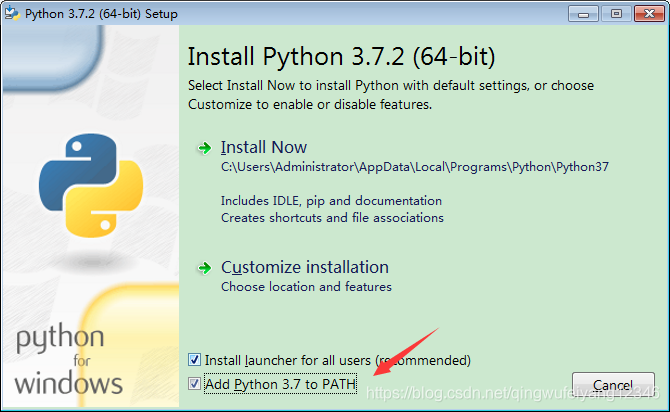The height and width of the screenshot is (412, 670).
Task: Click the Python logo image
Action: (x=91, y=185)
